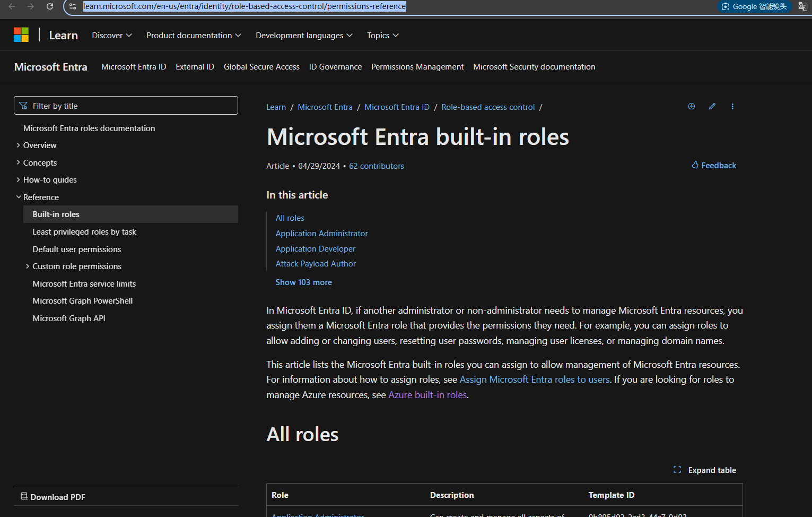
Task: Click the browser forward arrow
Action: (31, 6)
